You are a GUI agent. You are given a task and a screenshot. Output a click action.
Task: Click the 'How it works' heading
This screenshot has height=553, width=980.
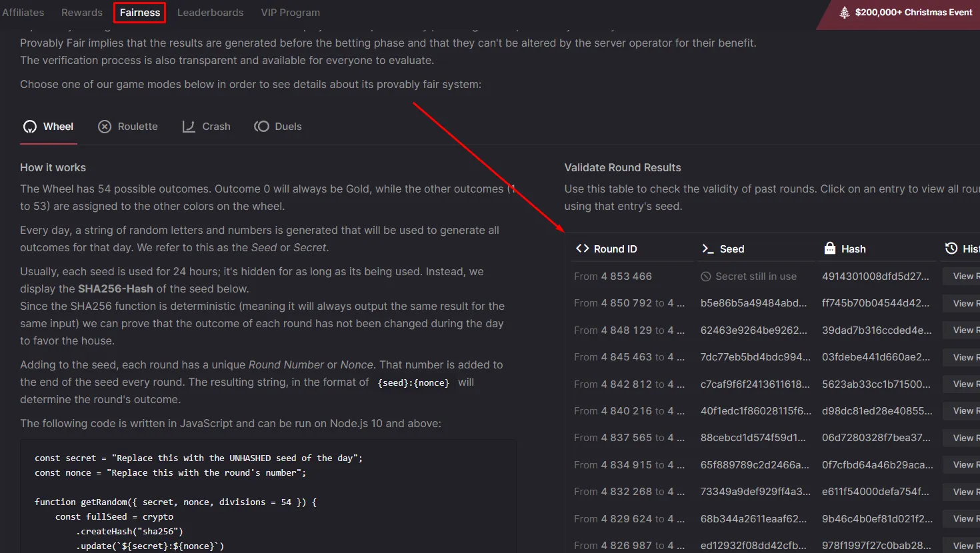coord(53,168)
